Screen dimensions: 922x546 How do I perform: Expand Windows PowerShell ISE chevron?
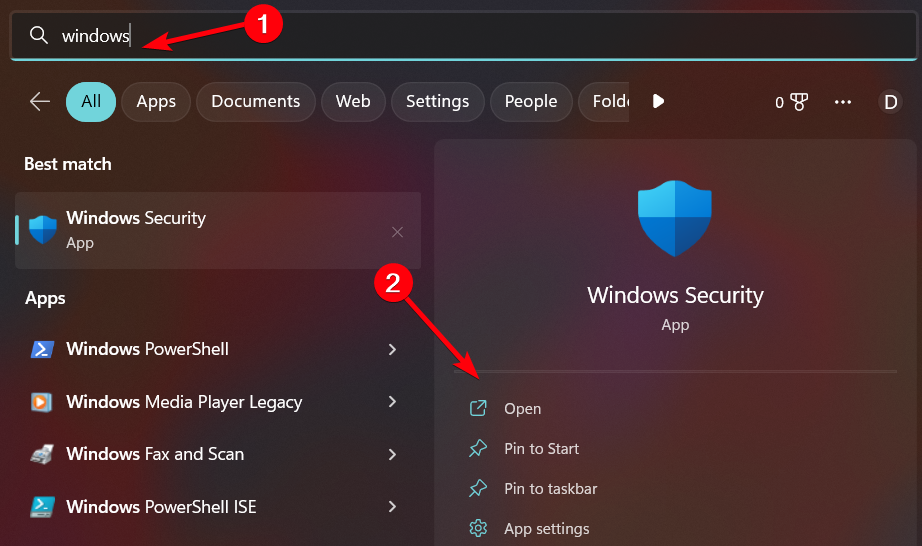pos(392,507)
